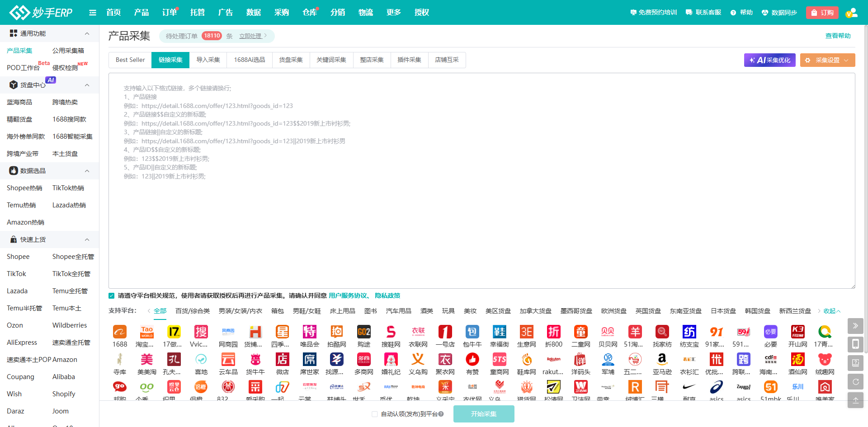Select the 唯品会 platform icon

click(310, 332)
